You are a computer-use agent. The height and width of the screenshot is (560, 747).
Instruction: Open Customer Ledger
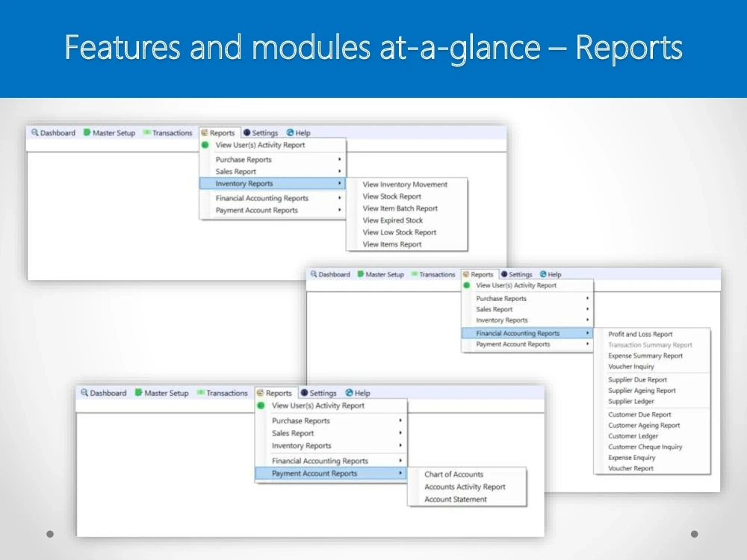(633, 436)
